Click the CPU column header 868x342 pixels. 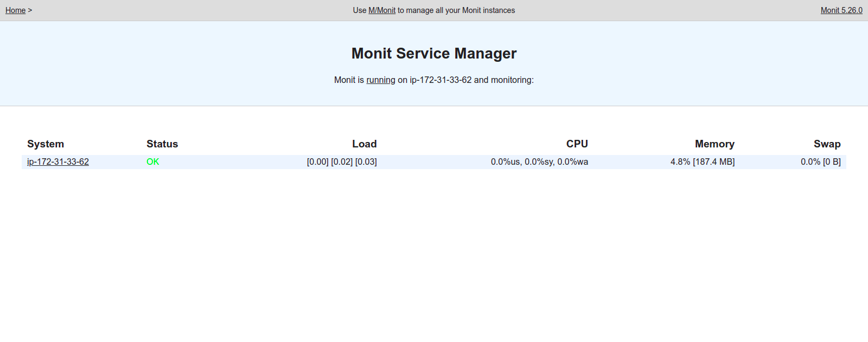coord(577,144)
